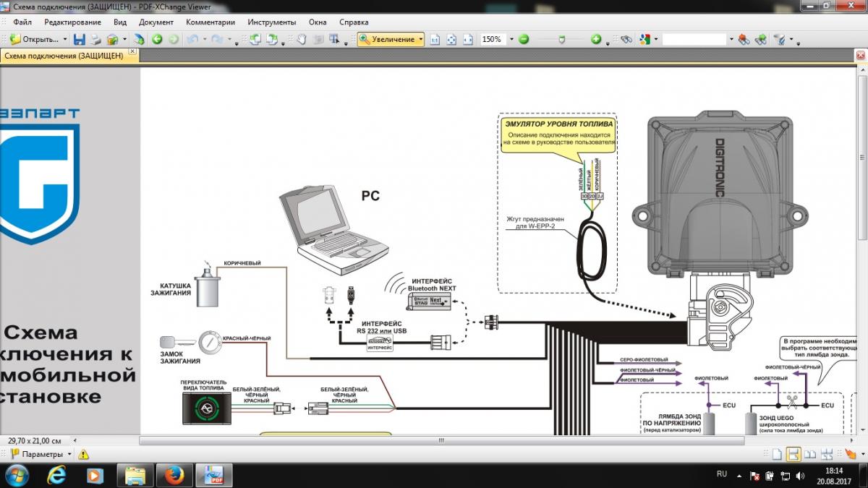Click the scan-to-PDF toolbar icon

coord(140,39)
